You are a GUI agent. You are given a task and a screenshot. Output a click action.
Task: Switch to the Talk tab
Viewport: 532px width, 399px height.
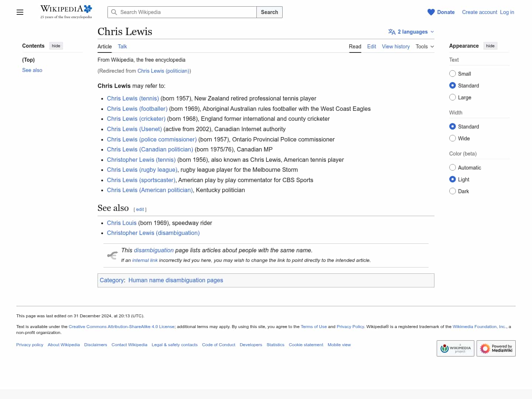[x=122, y=47]
